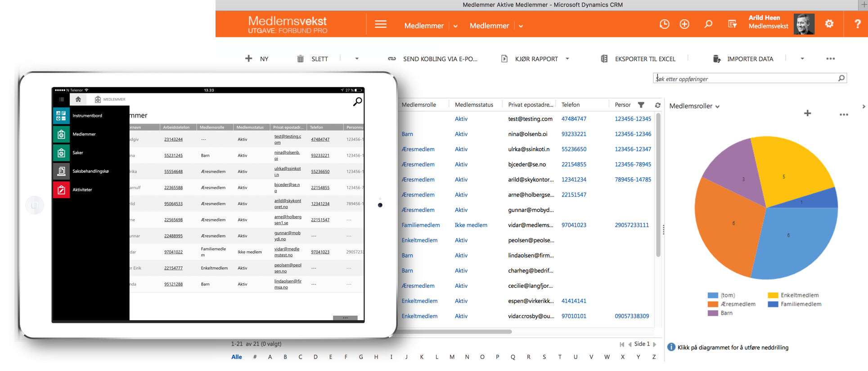The image size is (868, 371).
Task: Open settings gear in CRM header
Action: (829, 24)
